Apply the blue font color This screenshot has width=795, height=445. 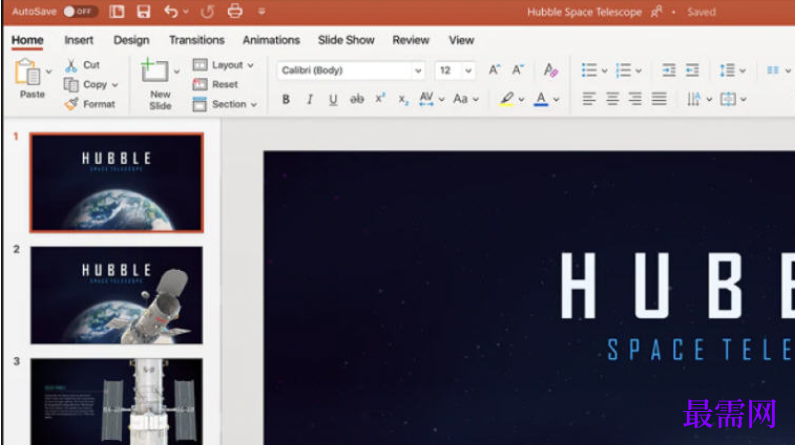[x=541, y=99]
